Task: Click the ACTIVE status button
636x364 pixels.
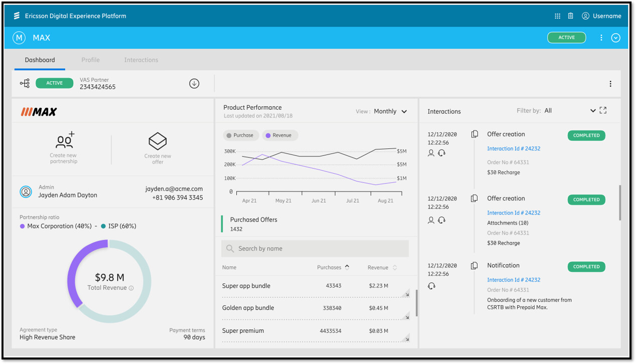Action: [x=566, y=37]
